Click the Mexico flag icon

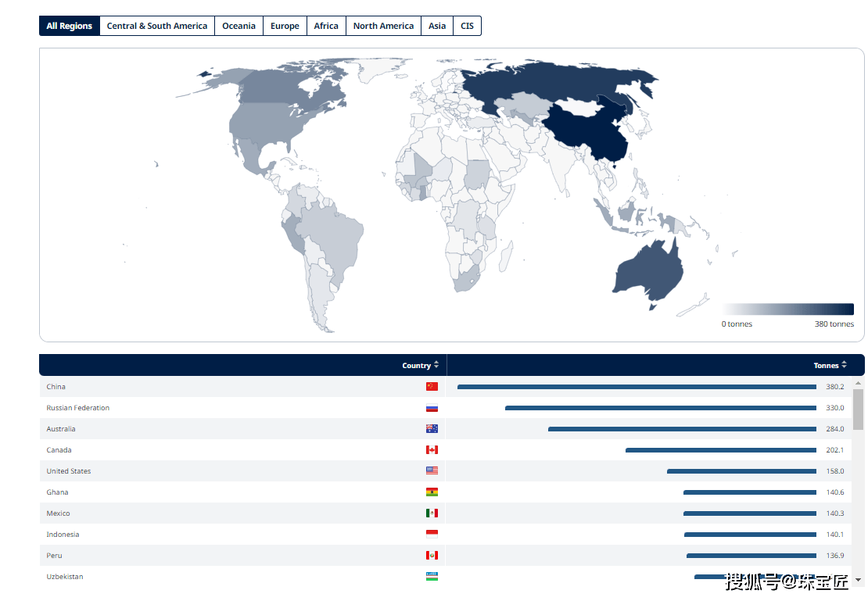click(x=432, y=513)
